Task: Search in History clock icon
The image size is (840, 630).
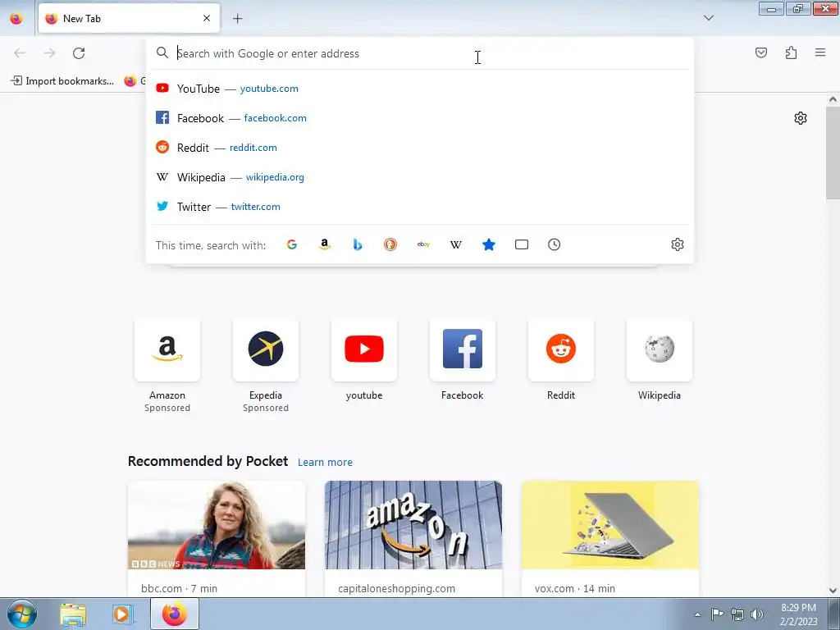Action: pyautogui.click(x=555, y=244)
